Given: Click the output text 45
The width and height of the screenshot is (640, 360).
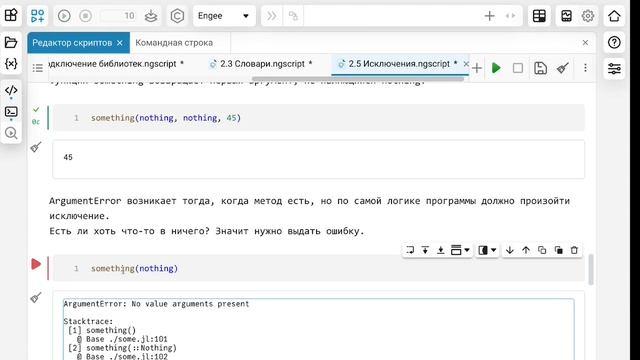Looking at the screenshot, I should point(68,157).
